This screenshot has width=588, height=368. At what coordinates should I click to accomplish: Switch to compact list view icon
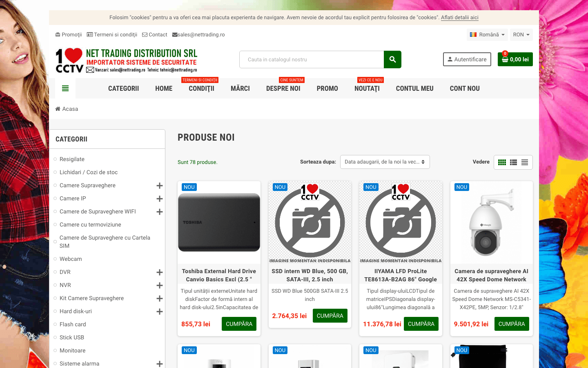pyautogui.click(x=525, y=162)
